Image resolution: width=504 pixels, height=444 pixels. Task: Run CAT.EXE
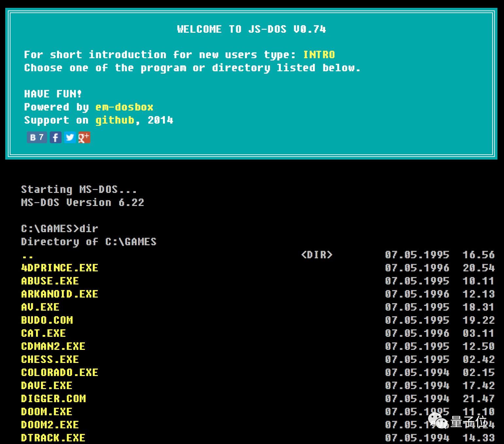coord(43,333)
